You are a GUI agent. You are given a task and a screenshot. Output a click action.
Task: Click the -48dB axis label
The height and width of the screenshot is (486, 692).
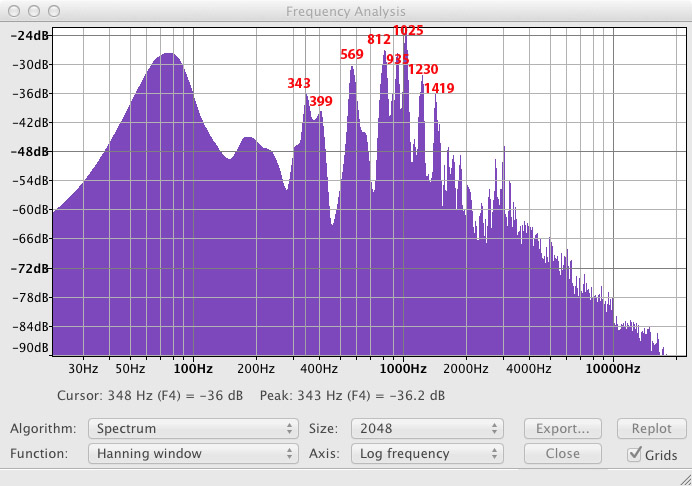pyautogui.click(x=30, y=151)
